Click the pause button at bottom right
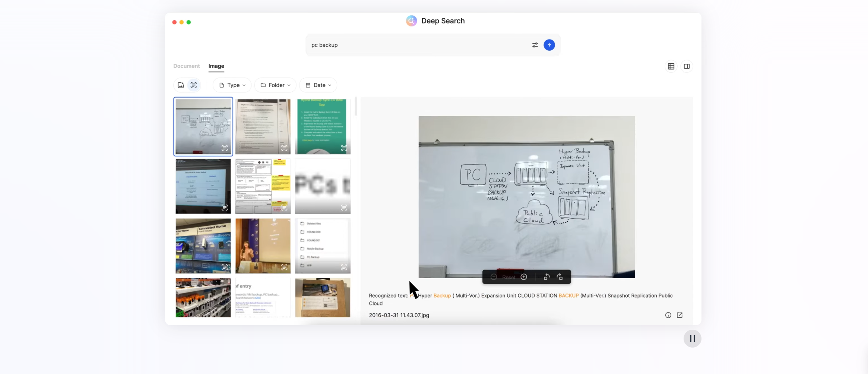Viewport: 868px width, 374px height. click(692, 339)
